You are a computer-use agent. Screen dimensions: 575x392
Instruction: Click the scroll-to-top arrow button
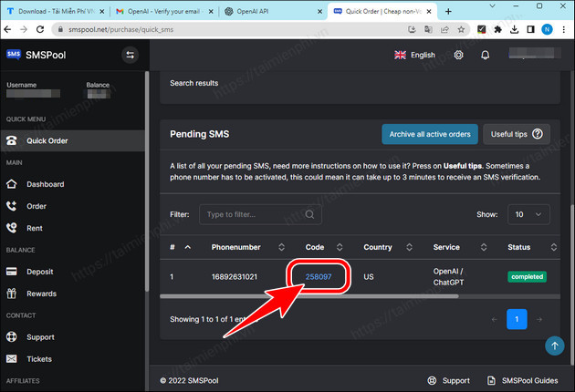coord(555,346)
